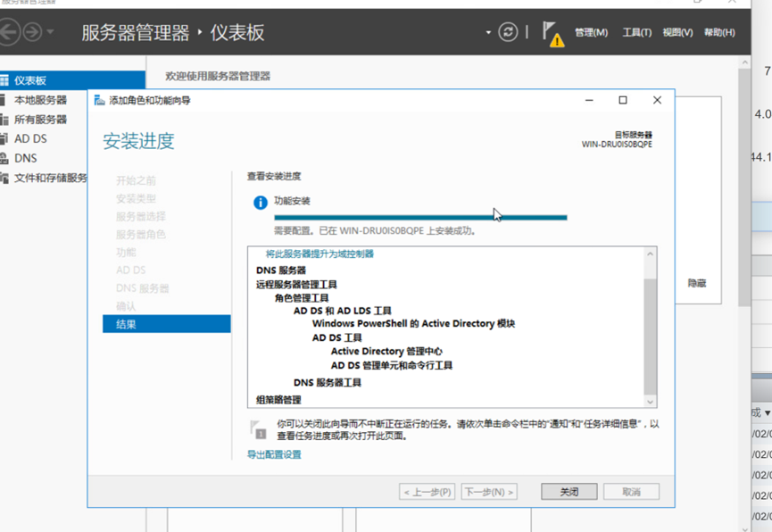Click the back navigation arrow in Server Manager

click(8, 32)
